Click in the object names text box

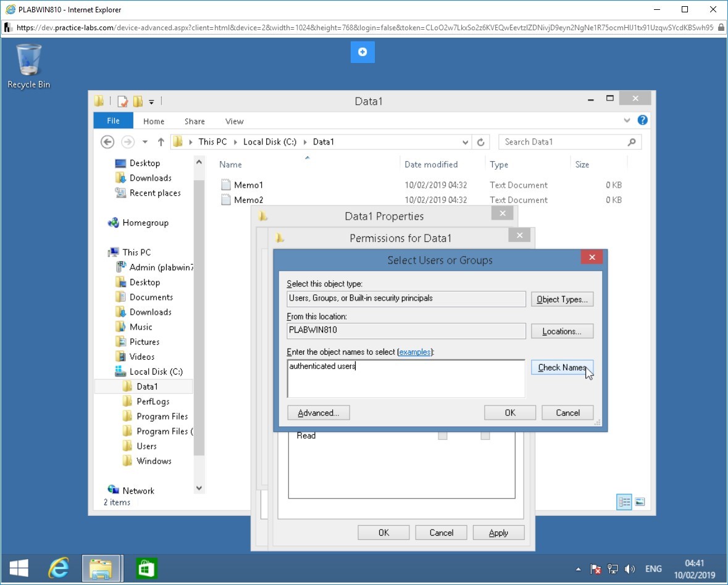[406, 378]
